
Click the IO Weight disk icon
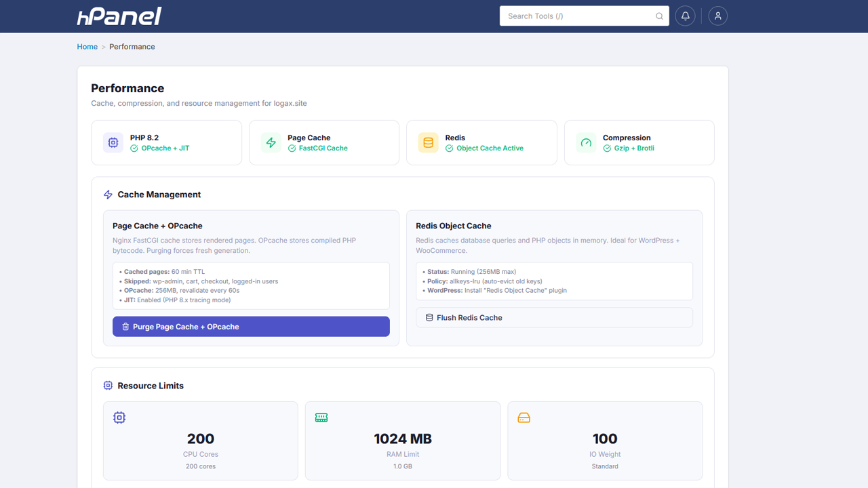pyautogui.click(x=524, y=418)
